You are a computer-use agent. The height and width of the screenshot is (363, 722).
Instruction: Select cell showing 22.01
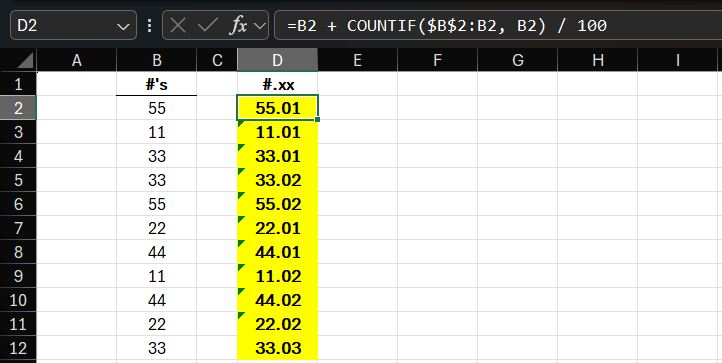277,228
